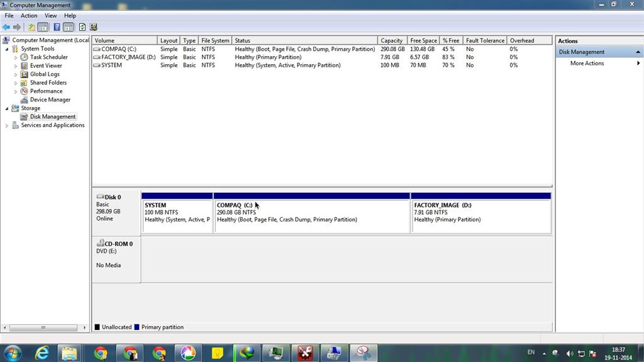
Task: Sort by the Free Space column header
Action: (x=423, y=40)
